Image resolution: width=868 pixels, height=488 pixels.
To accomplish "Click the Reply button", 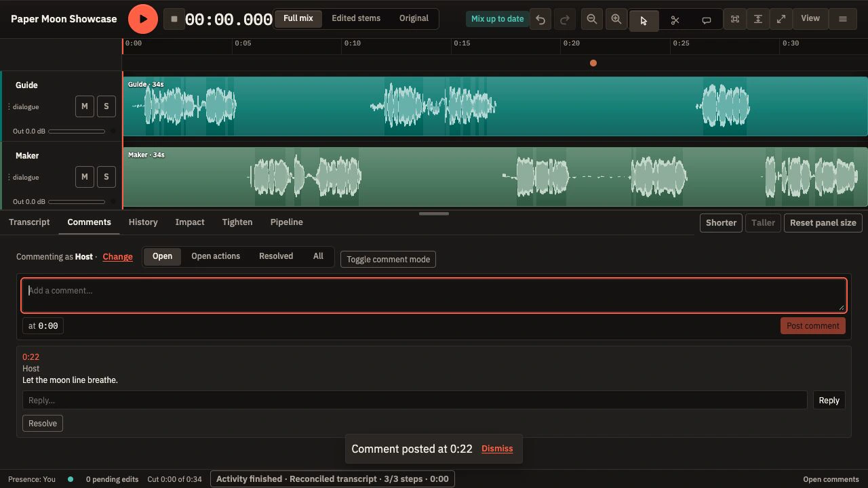I will (829, 401).
